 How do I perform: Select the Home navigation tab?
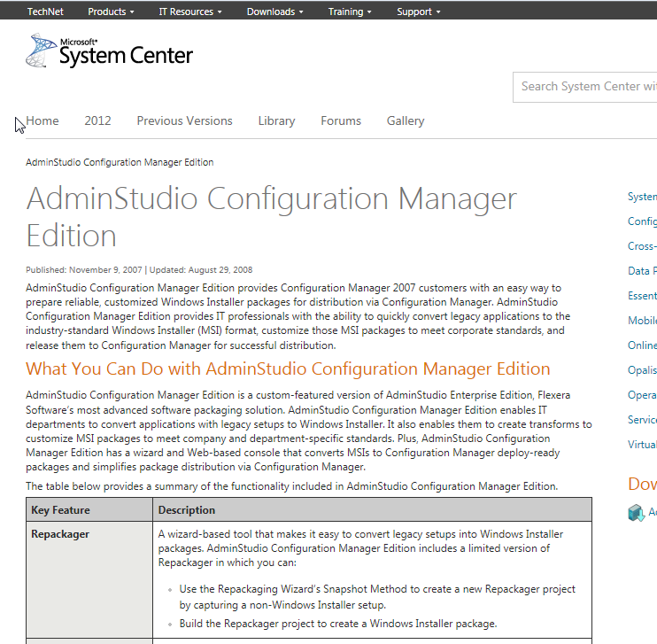[43, 120]
